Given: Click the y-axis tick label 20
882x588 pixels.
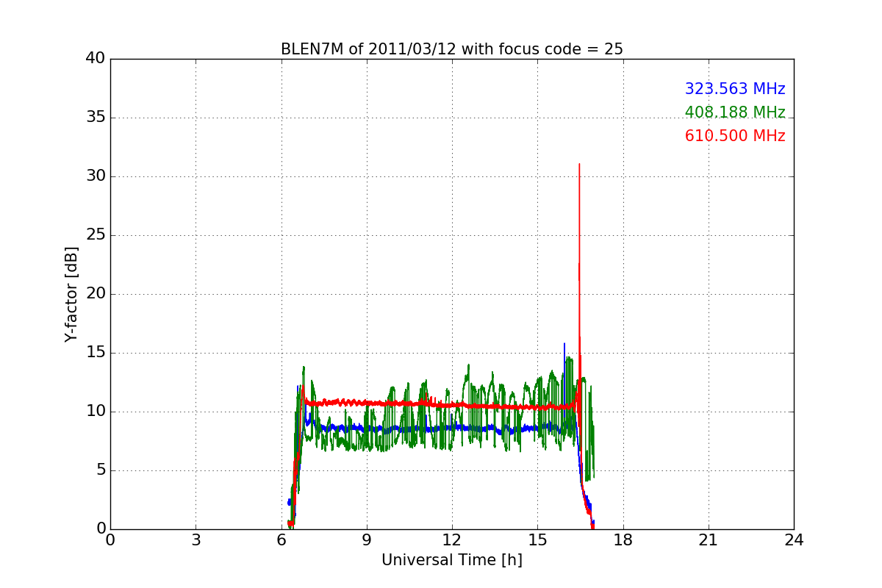Looking at the screenshot, I should pyautogui.click(x=96, y=294).
